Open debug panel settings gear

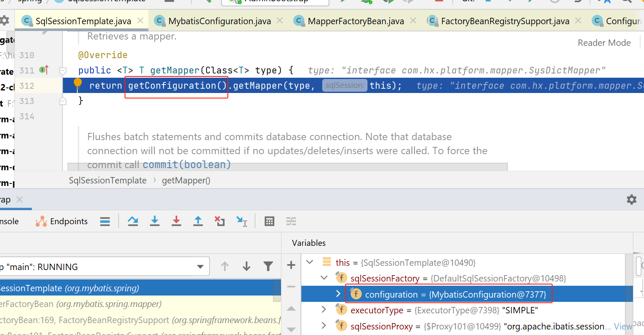click(632, 200)
